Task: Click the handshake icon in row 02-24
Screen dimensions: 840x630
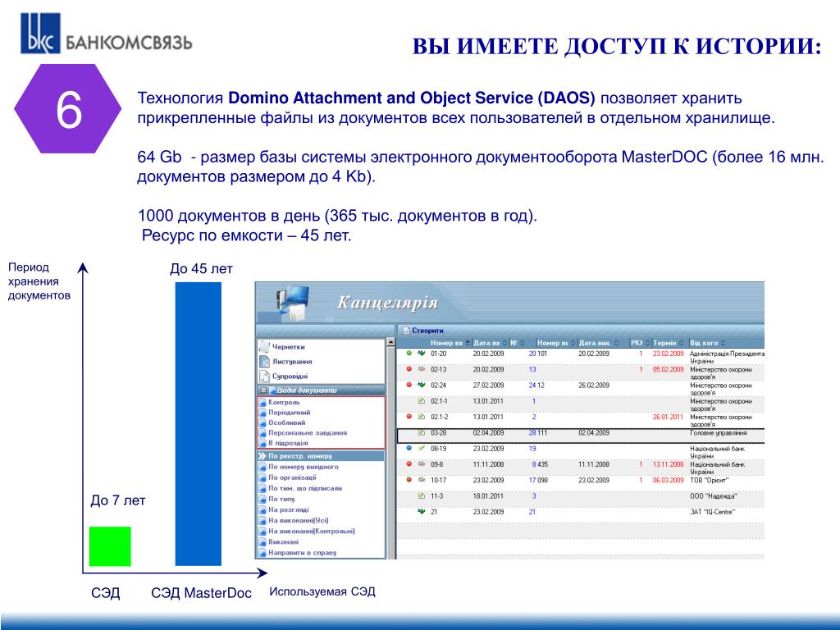Action: pos(422,385)
